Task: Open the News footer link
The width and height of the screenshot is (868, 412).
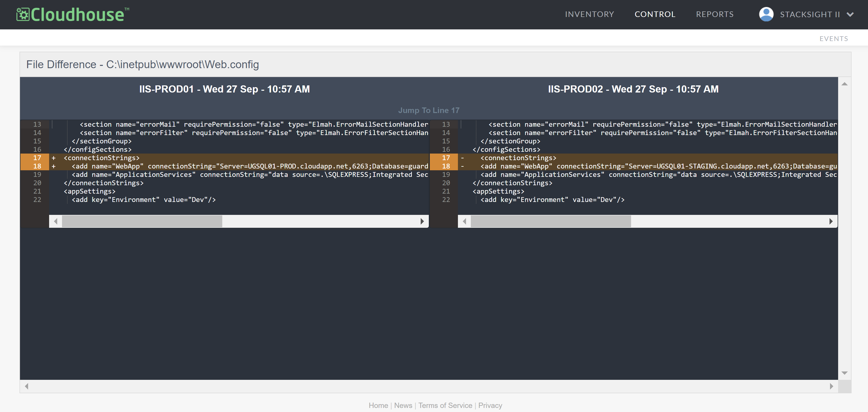Action: pos(403,405)
